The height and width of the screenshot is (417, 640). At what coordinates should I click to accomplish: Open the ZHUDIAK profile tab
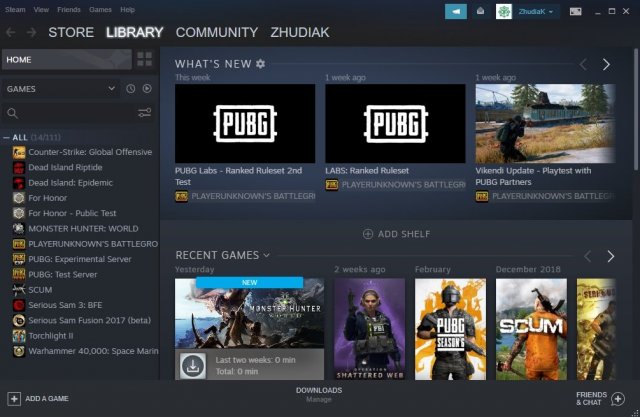tap(300, 32)
